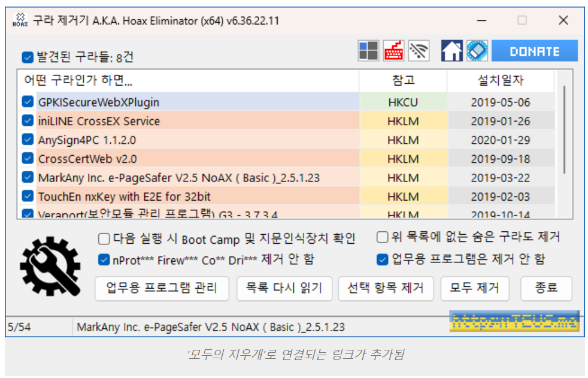588x378 pixels.
Task: Uncheck the MarkAny e-PageSafer checkbox
Action: pos(28,177)
